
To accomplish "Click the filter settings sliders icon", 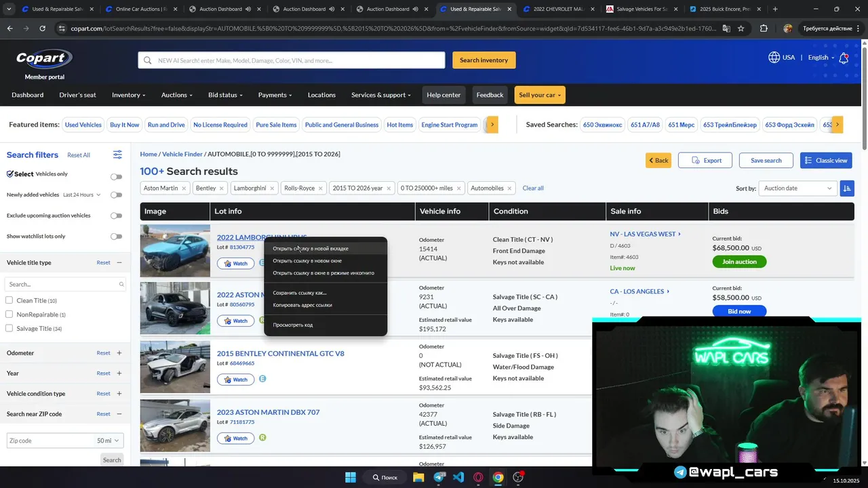I will tap(117, 155).
